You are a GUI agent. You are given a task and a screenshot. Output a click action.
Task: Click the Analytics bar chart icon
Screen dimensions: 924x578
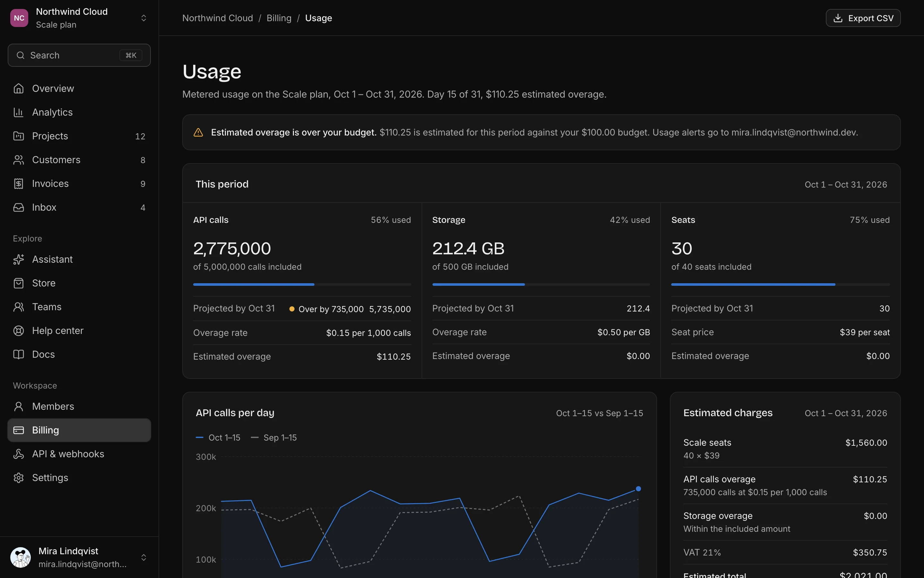point(18,112)
